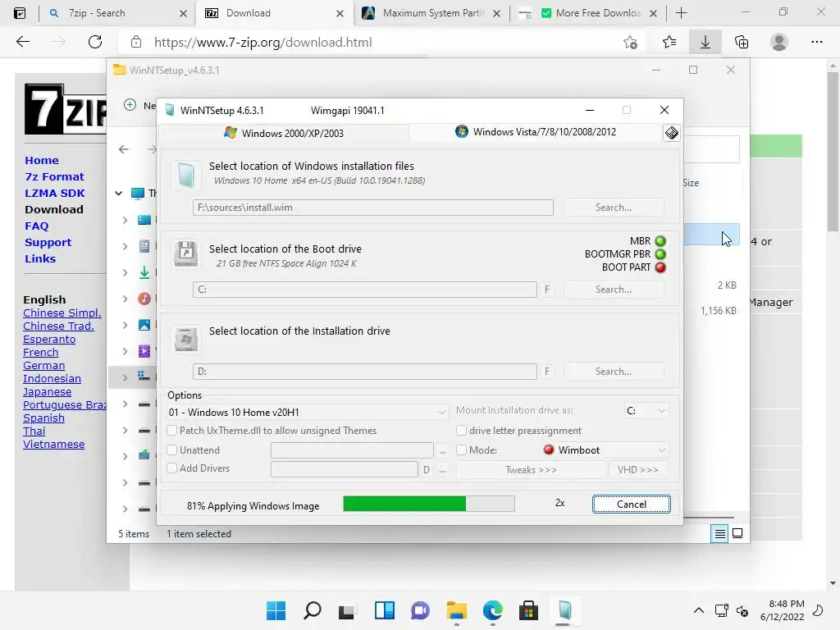Click the green BOOTMGR PBR status light
Viewport: 840px width, 630px height.
(660, 254)
